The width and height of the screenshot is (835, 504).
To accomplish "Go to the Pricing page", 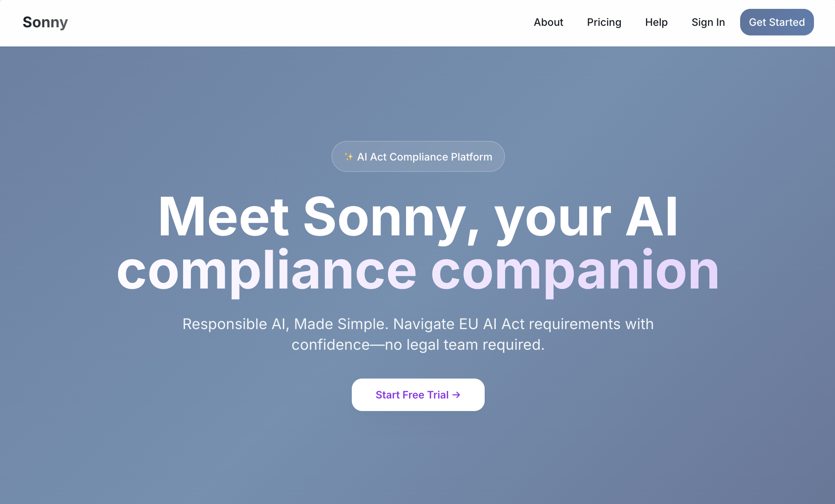I will coord(604,22).
